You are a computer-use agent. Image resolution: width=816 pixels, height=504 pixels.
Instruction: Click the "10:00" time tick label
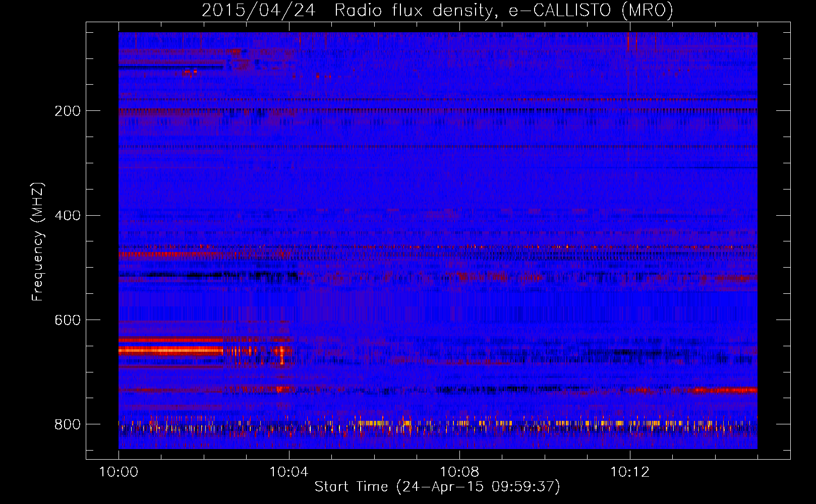click(119, 472)
